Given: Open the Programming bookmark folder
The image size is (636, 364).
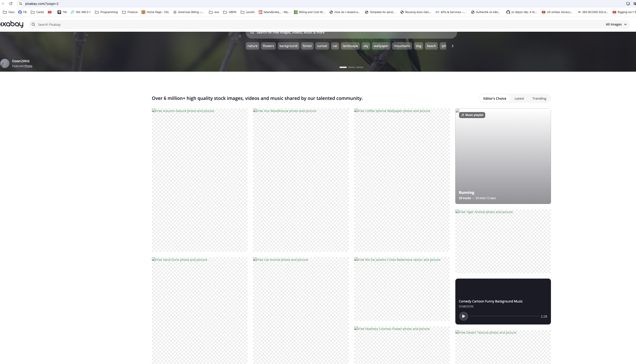Looking at the screenshot, I should pos(106,12).
